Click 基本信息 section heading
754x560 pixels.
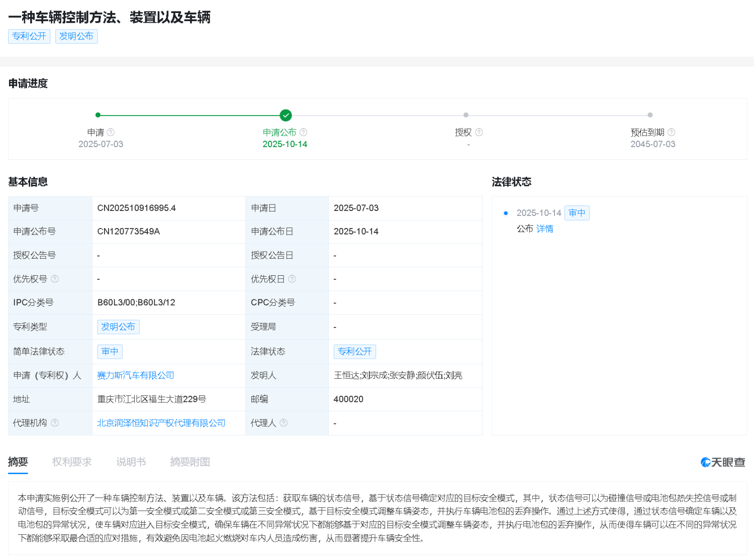(28, 182)
